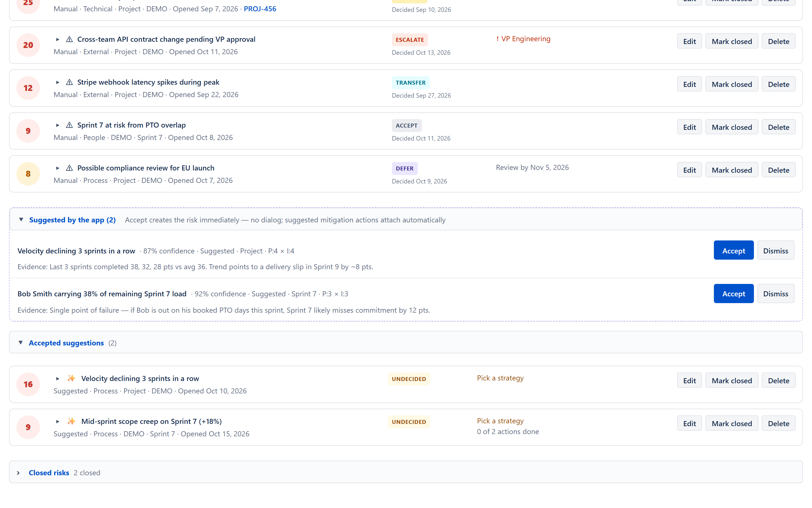Click warning icon on EU launch compliance risk
The image size is (812, 508).
pyautogui.click(x=69, y=168)
